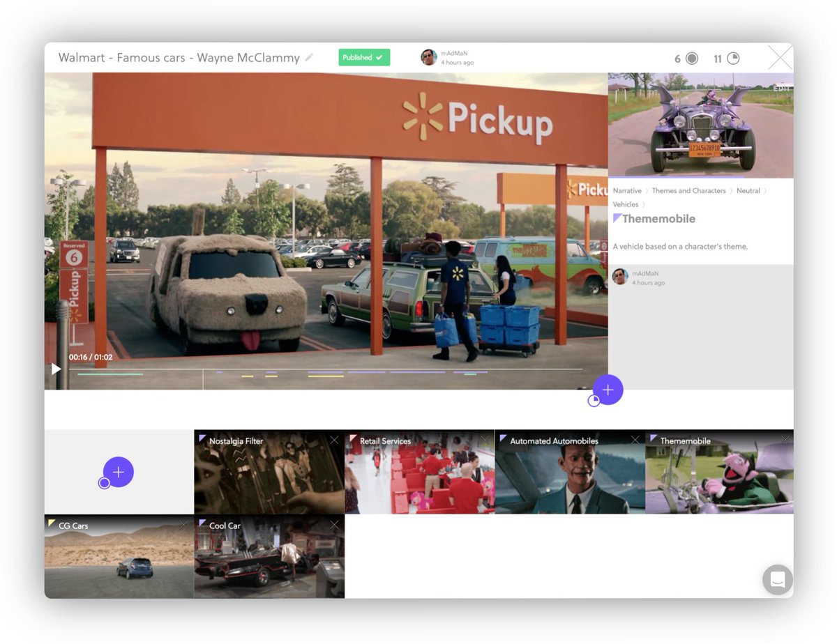Open mAdMaN's avatar in the header
This screenshot has width=837, height=644.
point(429,58)
